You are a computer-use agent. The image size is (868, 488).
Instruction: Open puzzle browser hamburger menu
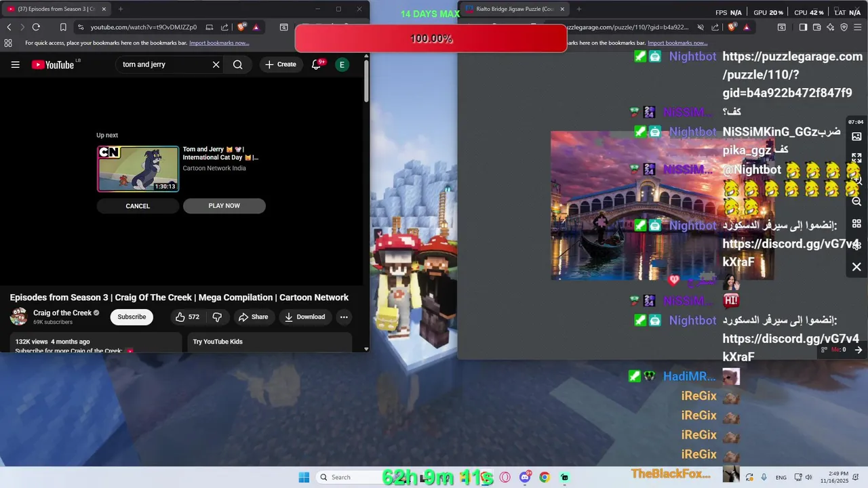point(858,27)
